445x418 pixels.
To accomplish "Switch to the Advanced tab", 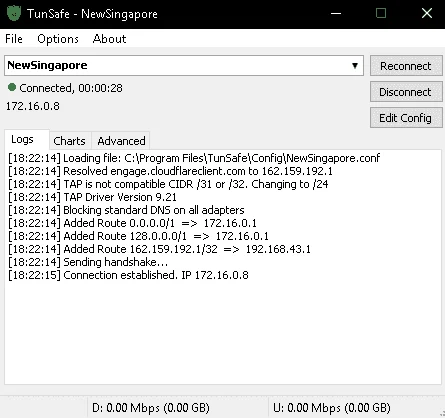I will (121, 141).
